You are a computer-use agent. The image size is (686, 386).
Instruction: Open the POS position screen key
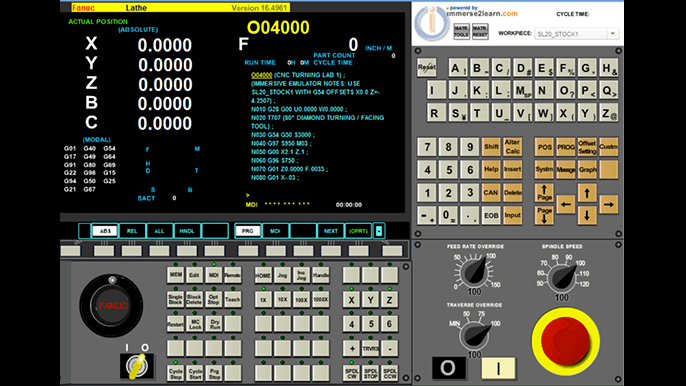click(x=544, y=147)
